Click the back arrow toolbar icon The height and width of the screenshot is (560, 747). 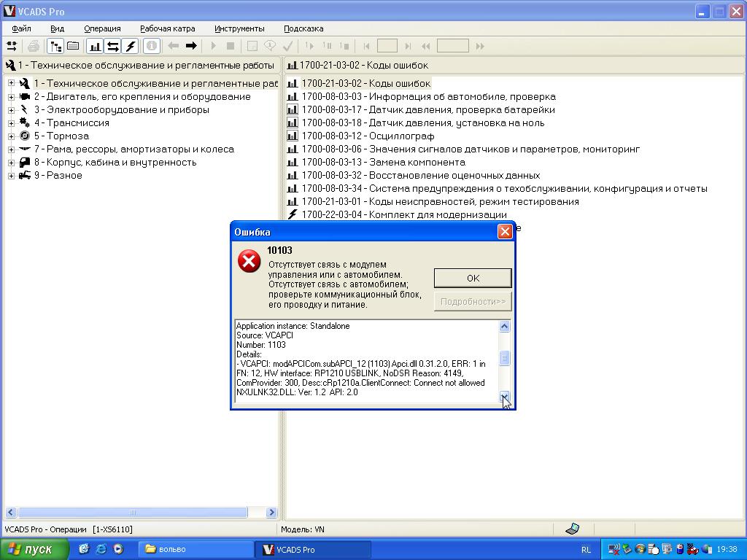point(174,46)
